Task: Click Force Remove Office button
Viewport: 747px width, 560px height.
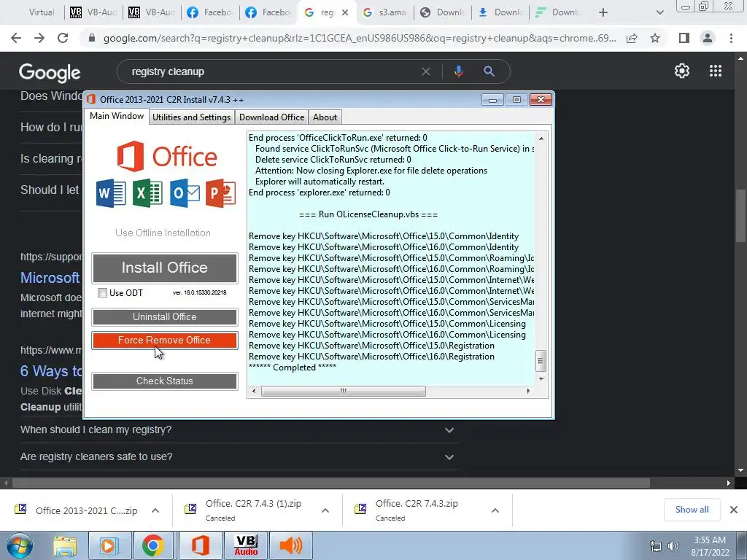Action: coord(164,340)
